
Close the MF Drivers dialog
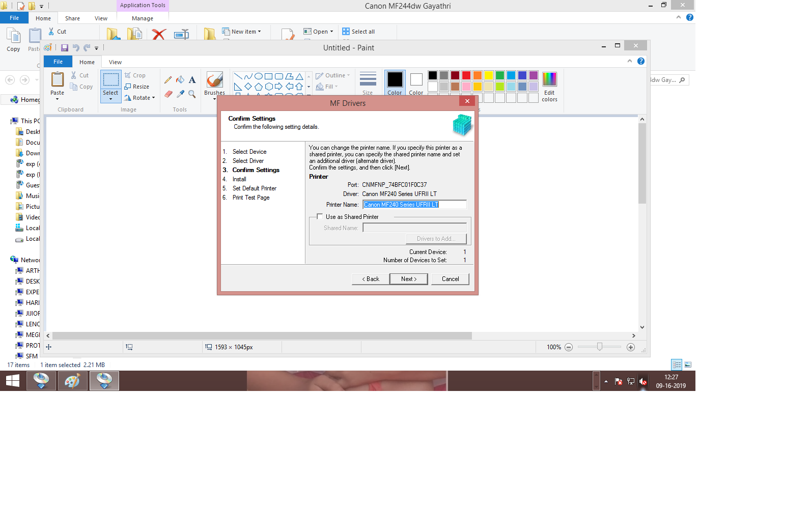click(x=467, y=101)
